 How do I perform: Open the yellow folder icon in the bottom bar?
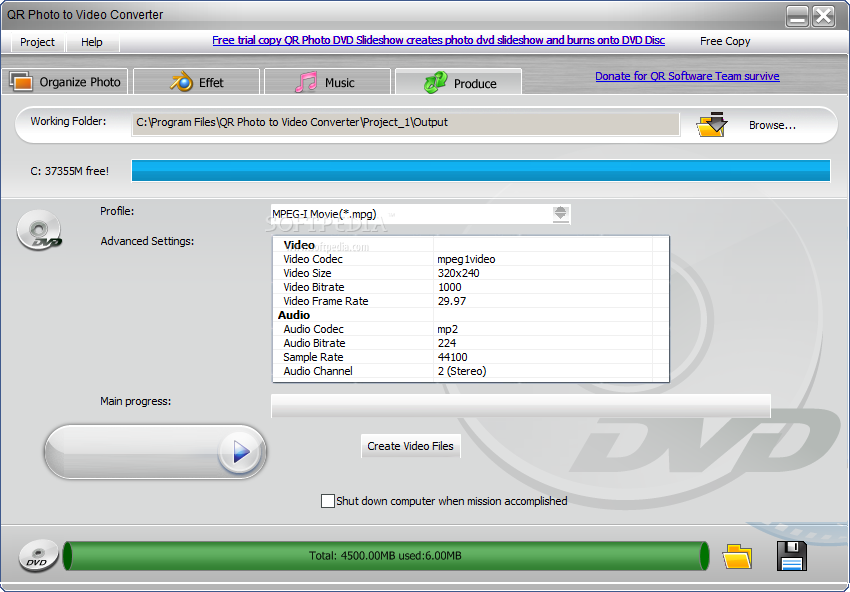(x=737, y=556)
